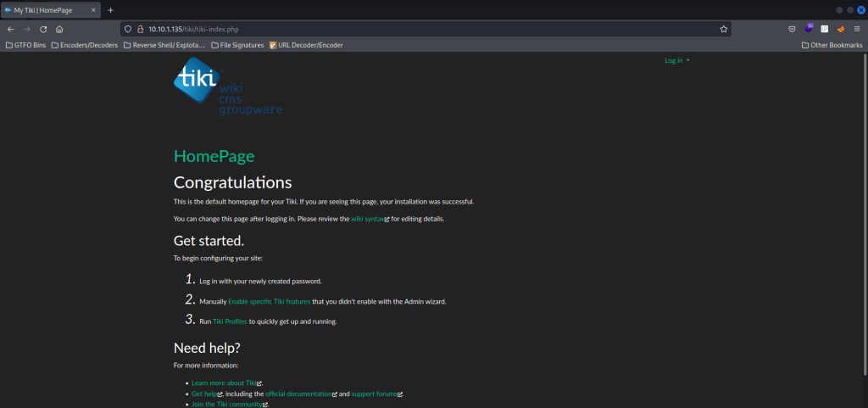
Task: Expand the Log in dropdown
Action: pos(677,60)
